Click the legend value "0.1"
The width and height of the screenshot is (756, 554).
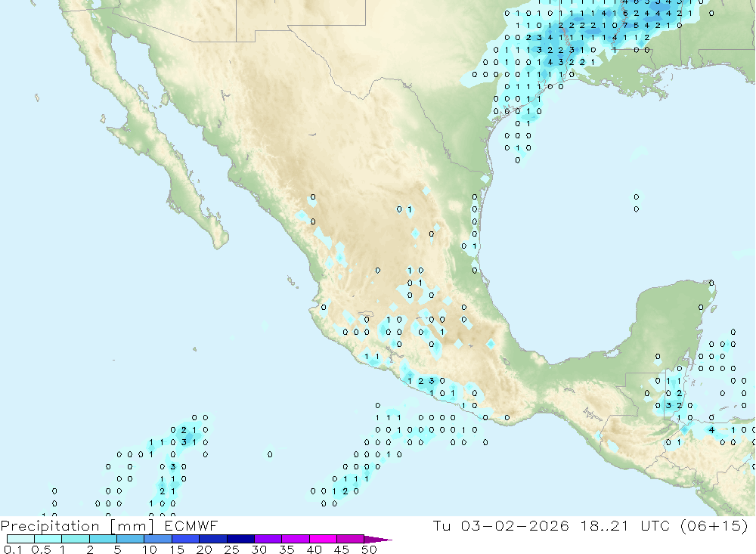[13, 549]
